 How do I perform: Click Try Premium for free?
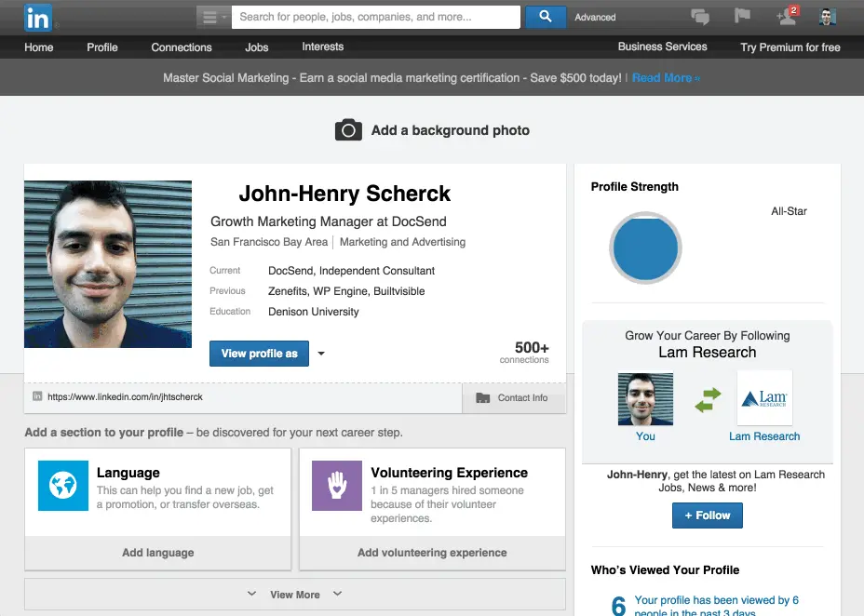pyautogui.click(x=790, y=47)
